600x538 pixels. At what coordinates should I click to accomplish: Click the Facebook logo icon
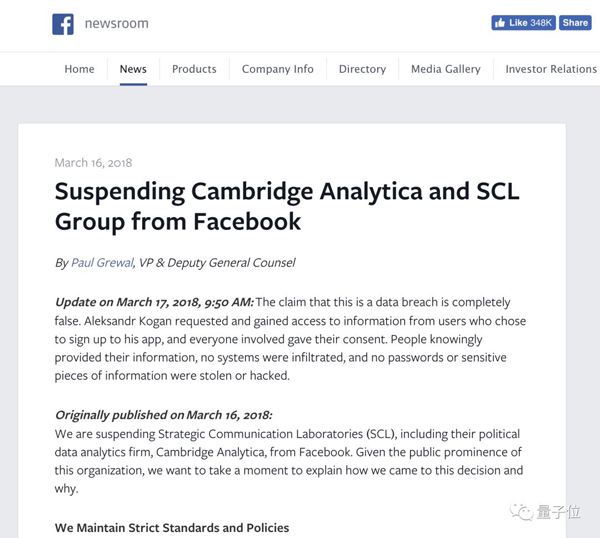coord(63,24)
